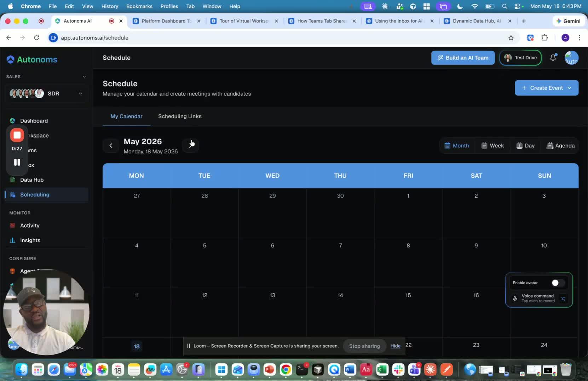Open the notifications bell icon

(x=553, y=58)
